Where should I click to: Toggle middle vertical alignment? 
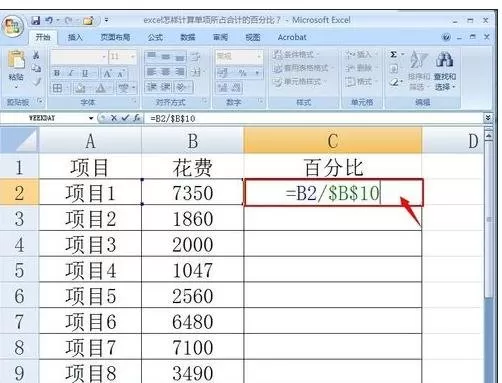[166, 57]
